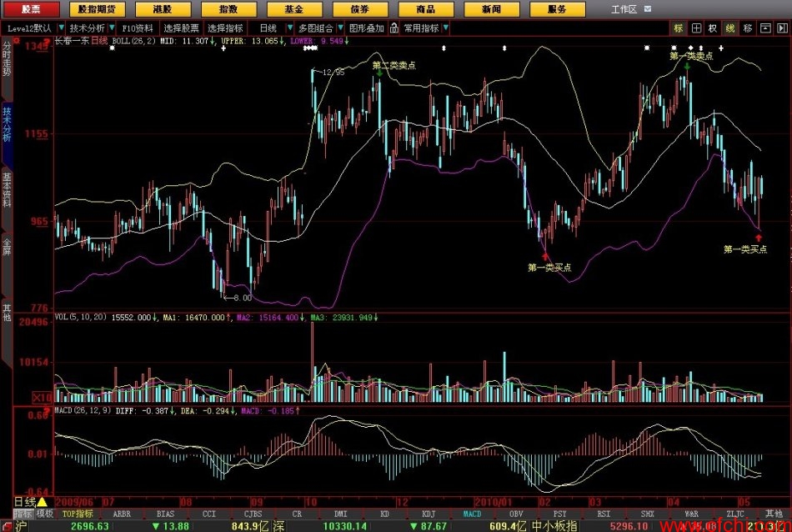Open the 指数 tab
Image resolution: width=792 pixels, height=532 pixels.
tap(228, 9)
